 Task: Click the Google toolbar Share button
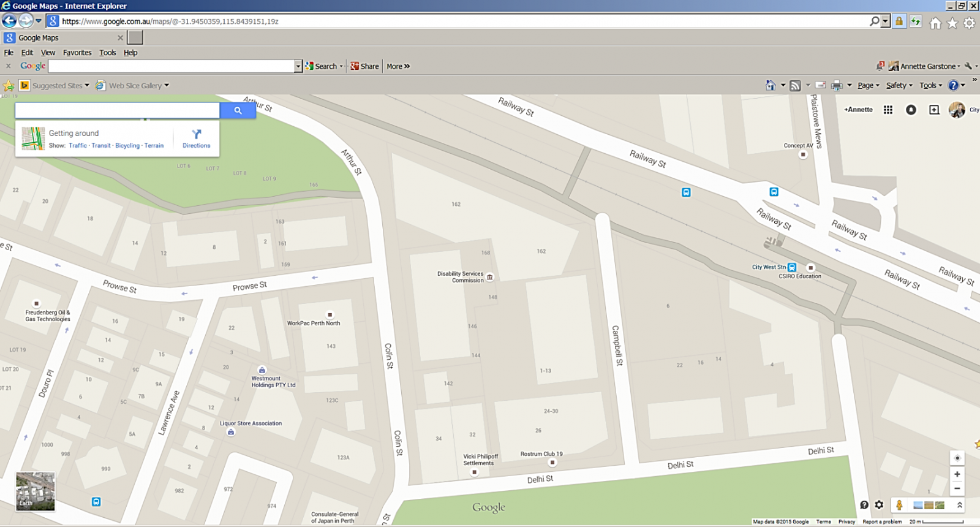(x=364, y=66)
